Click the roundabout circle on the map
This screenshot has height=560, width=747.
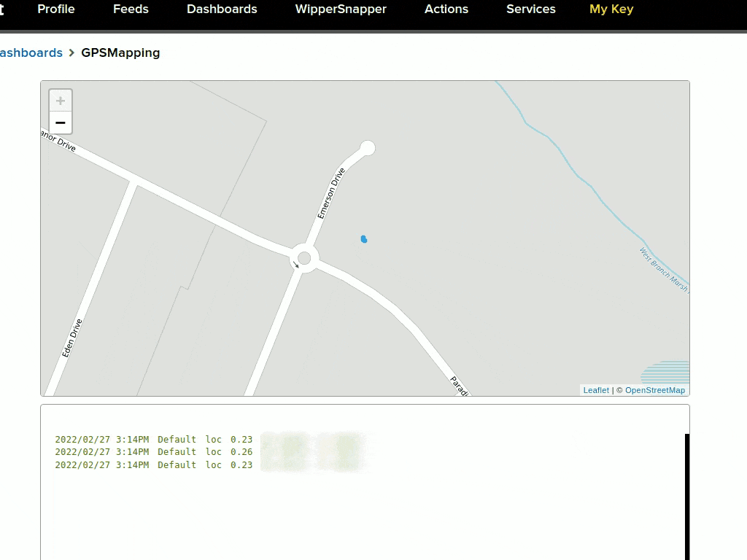coord(304,258)
